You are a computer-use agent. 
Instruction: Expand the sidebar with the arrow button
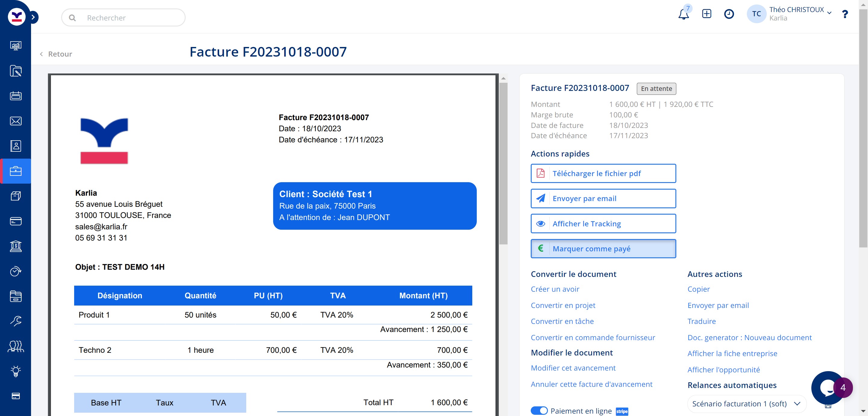(x=33, y=17)
